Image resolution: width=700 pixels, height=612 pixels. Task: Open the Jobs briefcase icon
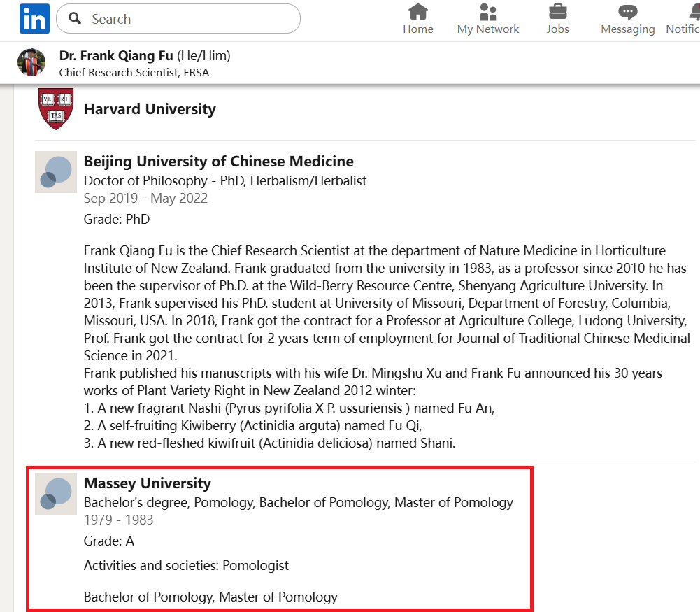coord(557,12)
